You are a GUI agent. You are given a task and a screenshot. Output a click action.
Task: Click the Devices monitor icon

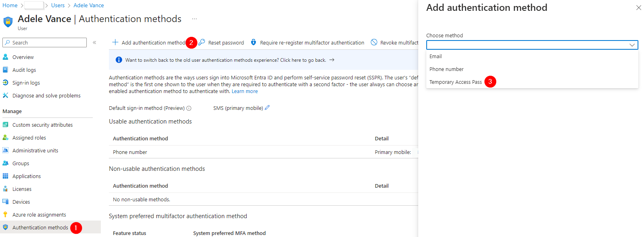click(5, 202)
